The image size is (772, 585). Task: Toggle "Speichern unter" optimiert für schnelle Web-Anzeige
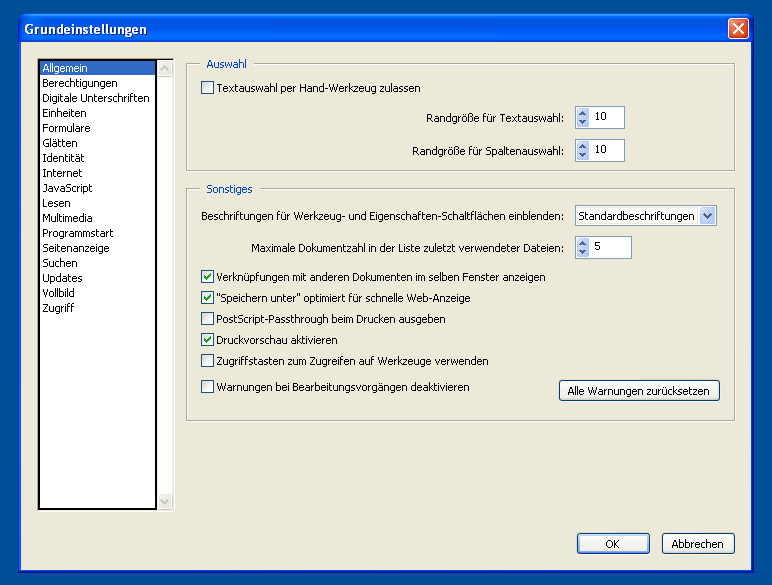coord(207,298)
